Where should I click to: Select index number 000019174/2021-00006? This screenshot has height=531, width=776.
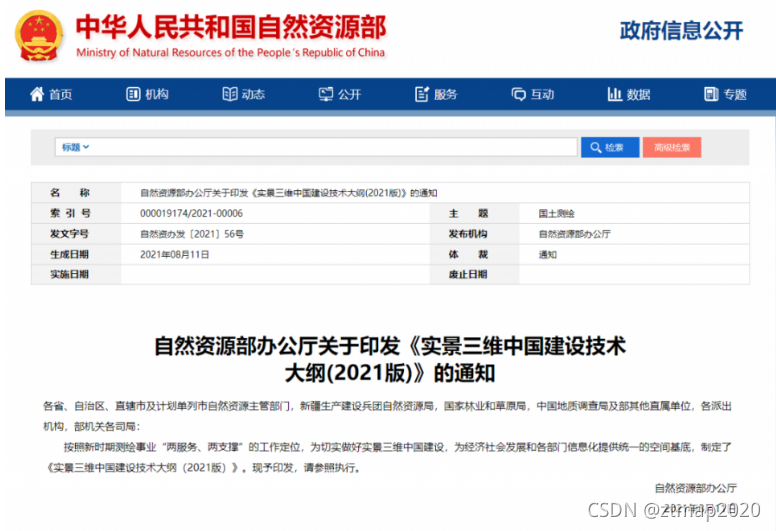[x=192, y=213]
